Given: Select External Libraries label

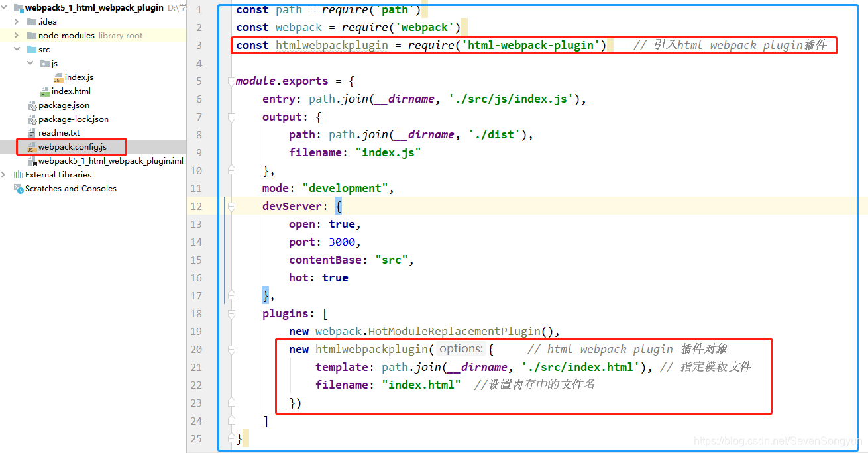Looking at the screenshot, I should click(x=58, y=175).
